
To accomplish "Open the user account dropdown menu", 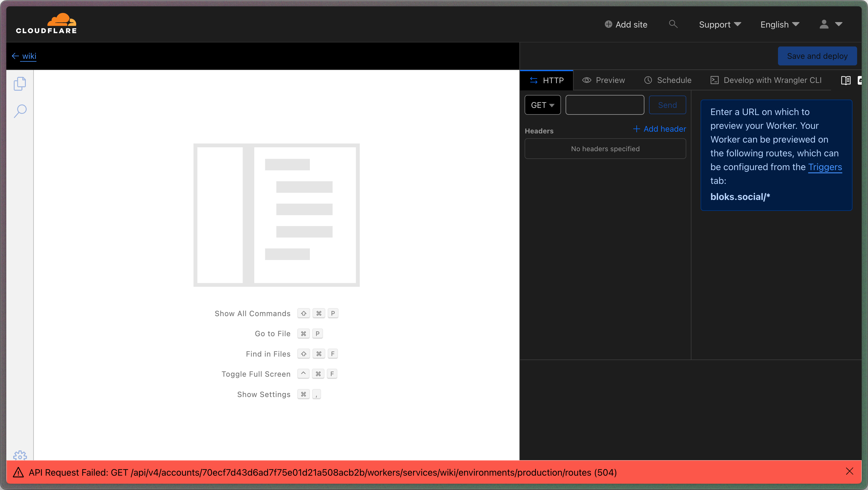I will [x=831, y=24].
